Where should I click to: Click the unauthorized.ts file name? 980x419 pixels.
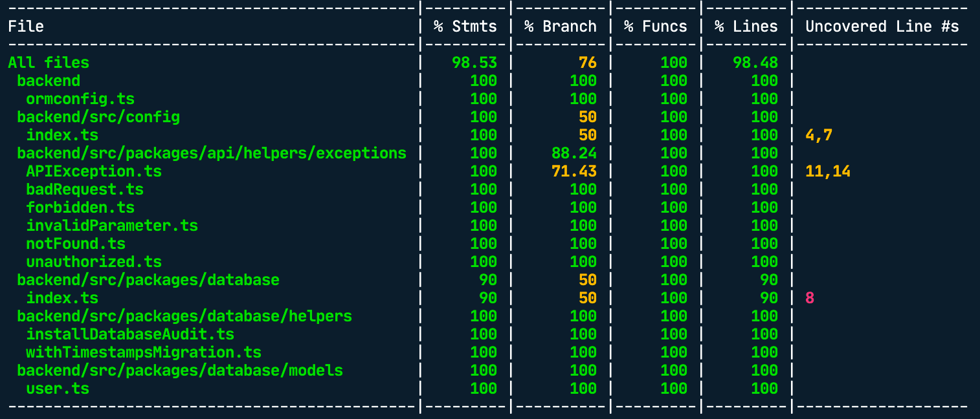[94, 262]
